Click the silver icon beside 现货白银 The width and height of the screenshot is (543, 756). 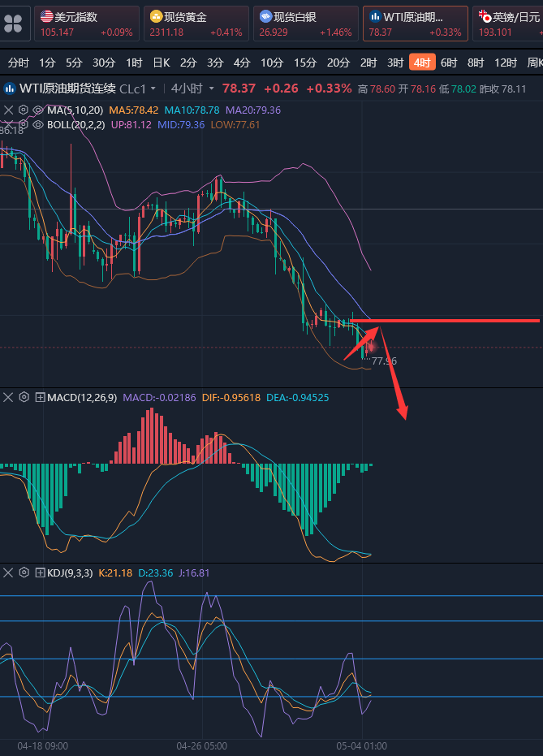[265, 17]
